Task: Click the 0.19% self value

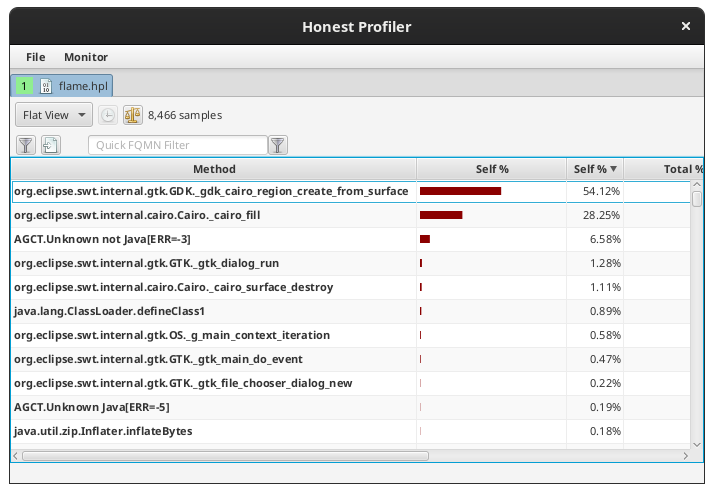Action: [605, 407]
